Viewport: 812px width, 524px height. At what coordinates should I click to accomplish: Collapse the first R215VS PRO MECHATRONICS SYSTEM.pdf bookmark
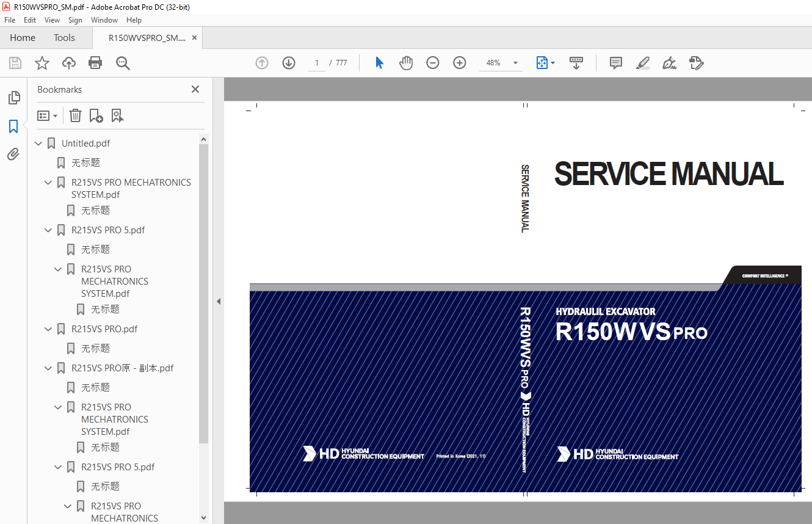[x=48, y=183]
